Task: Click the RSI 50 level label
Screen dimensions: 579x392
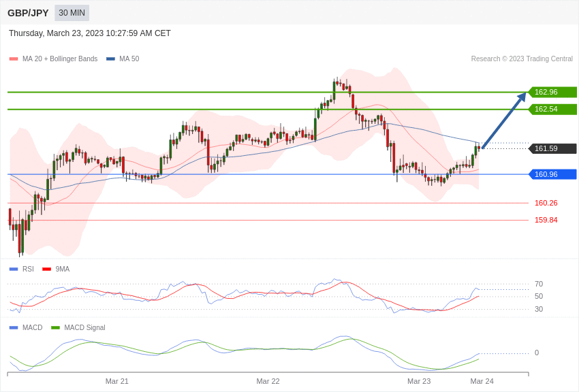Action: pyautogui.click(x=539, y=296)
